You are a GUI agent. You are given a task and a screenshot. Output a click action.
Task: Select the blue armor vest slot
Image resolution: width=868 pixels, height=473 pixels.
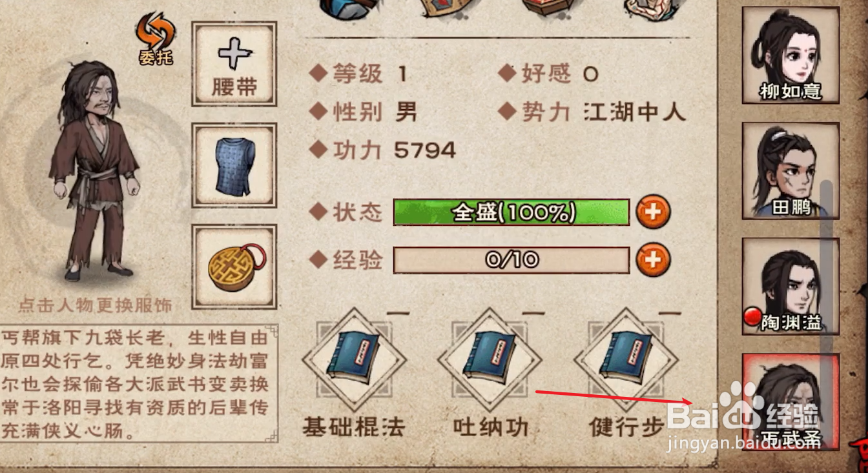234,166
